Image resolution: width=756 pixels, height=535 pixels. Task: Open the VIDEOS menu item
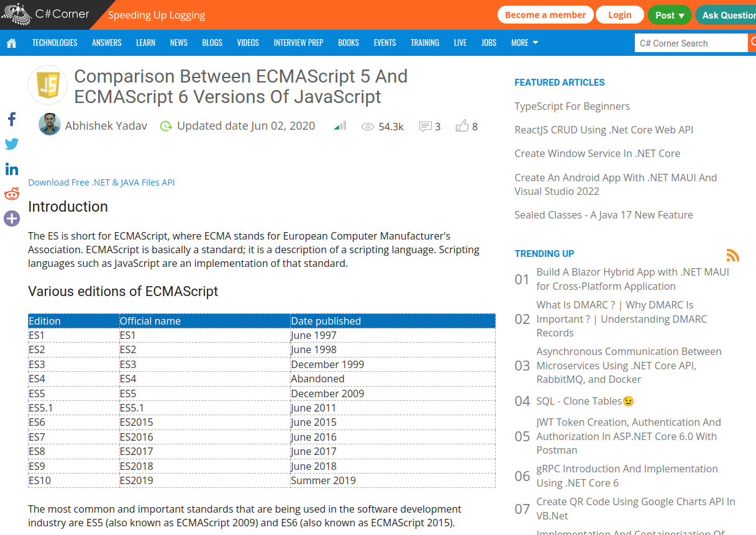coord(248,43)
